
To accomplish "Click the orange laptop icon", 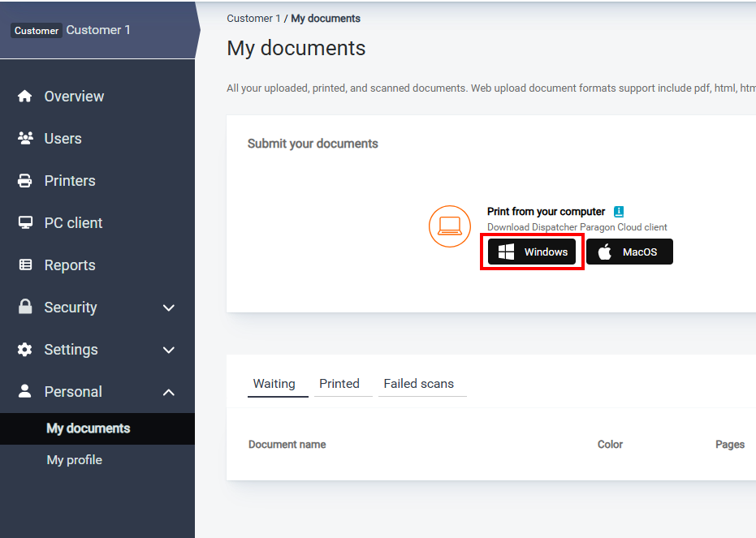I will [x=450, y=226].
